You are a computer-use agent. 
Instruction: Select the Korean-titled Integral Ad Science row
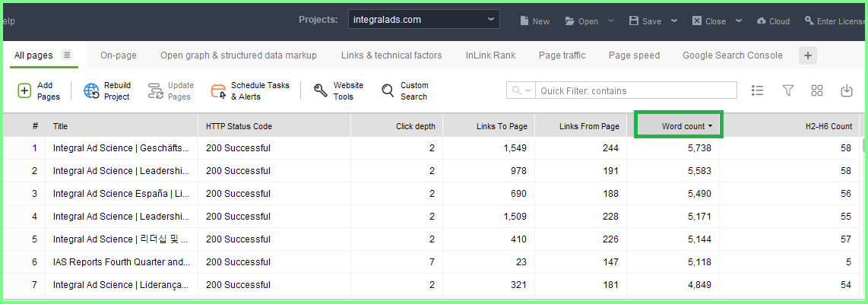point(431,239)
